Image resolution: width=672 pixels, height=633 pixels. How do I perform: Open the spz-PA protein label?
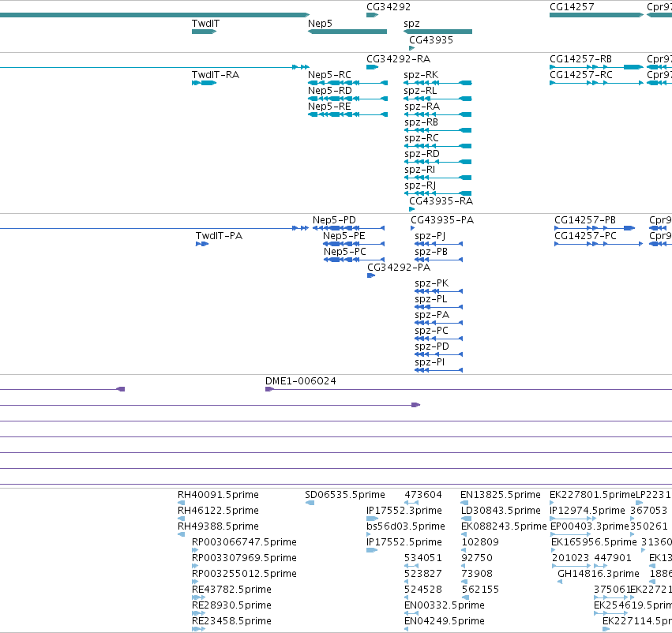coord(432,315)
